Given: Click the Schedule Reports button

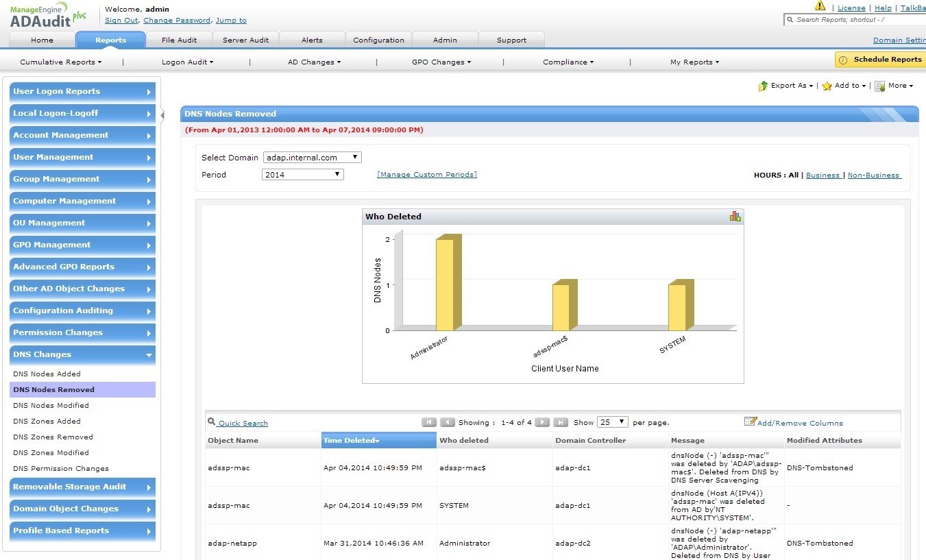Looking at the screenshot, I should click(x=880, y=60).
